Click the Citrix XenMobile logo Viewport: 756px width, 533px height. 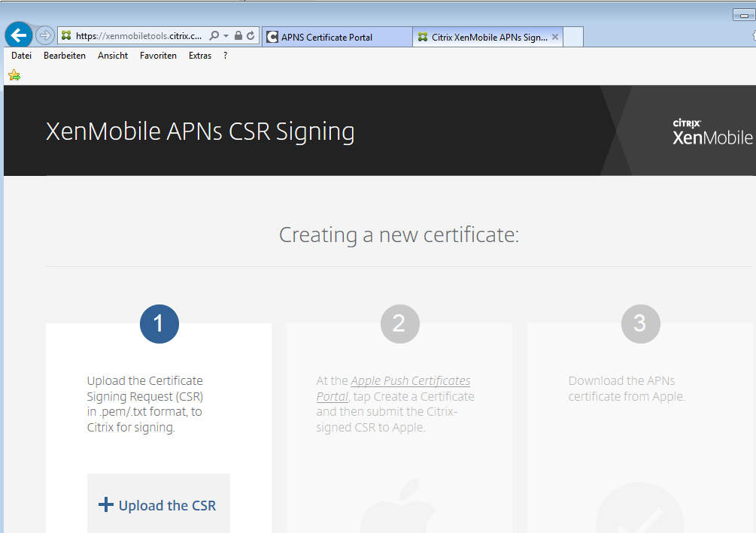(x=712, y=132)
